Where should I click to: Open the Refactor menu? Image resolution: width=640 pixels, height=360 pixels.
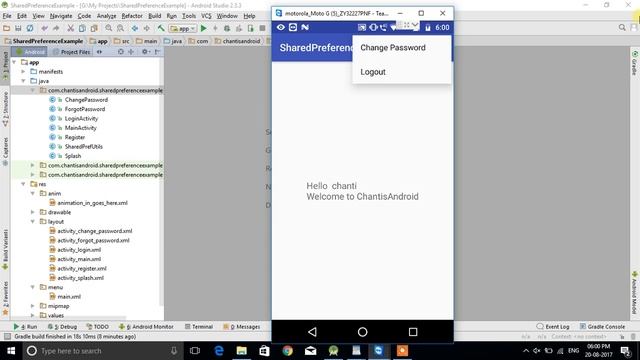(x=132, y=16)
